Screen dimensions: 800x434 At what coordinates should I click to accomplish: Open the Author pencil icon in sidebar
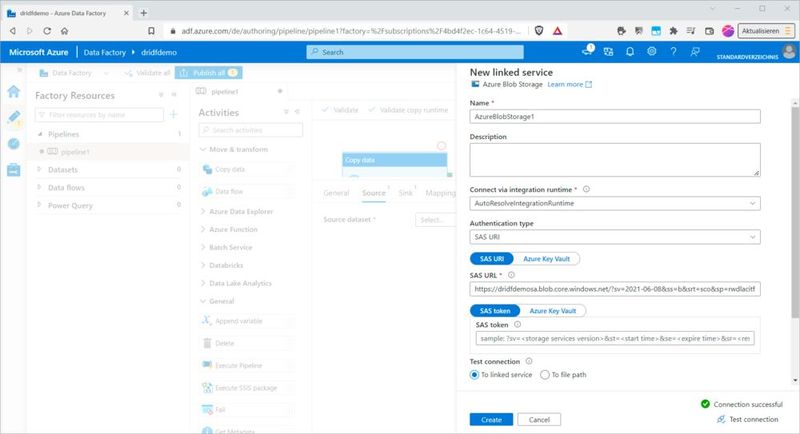[x=14, y=117]
